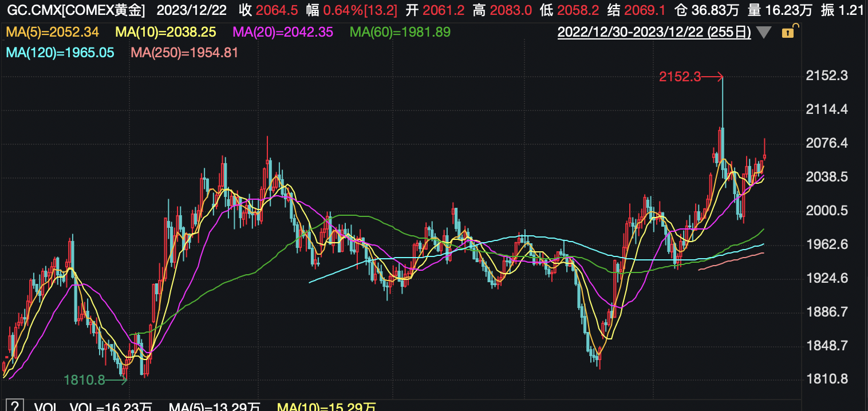Click the high price 2083.0 in header
This screenshot has height=411, width=868.
511,10
